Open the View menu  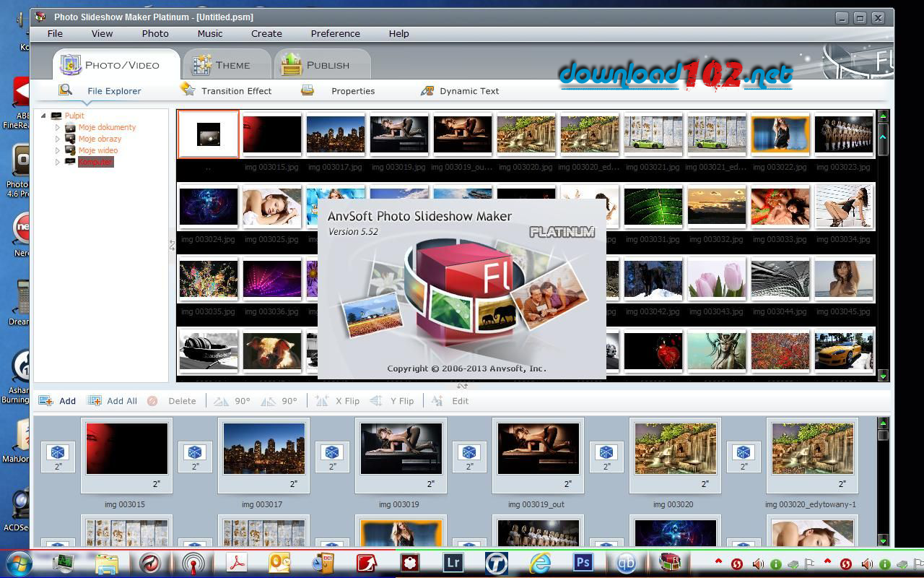click(102, 33)
